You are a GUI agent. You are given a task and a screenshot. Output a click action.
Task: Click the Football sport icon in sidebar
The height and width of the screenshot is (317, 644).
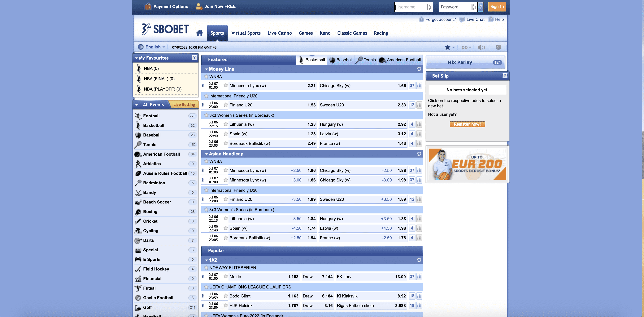click(138, 116)
